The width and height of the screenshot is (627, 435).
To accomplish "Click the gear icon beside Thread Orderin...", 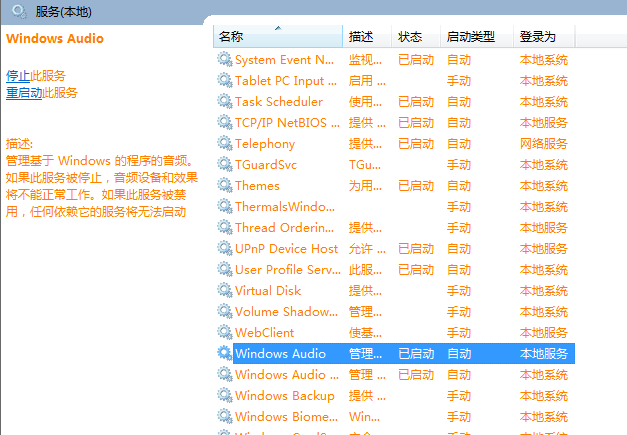I will click(x=225, y=227).
